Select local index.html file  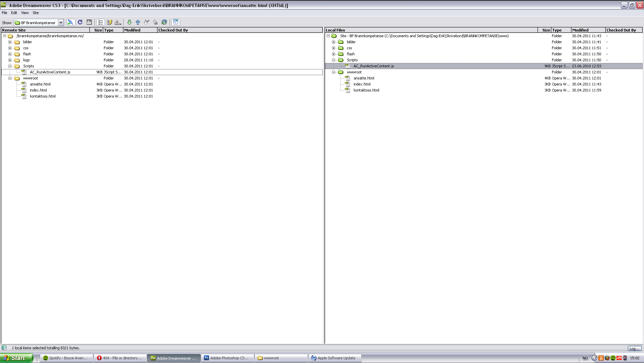pos(484,84)
